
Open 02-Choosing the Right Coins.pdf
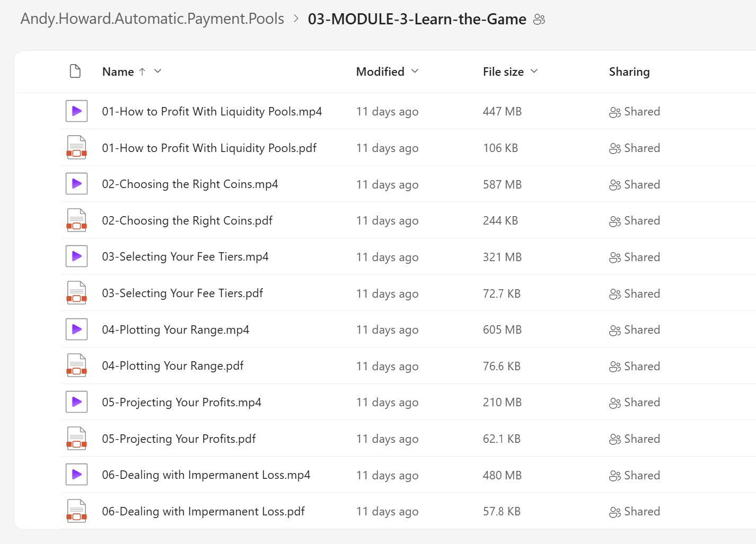(187, 220)
